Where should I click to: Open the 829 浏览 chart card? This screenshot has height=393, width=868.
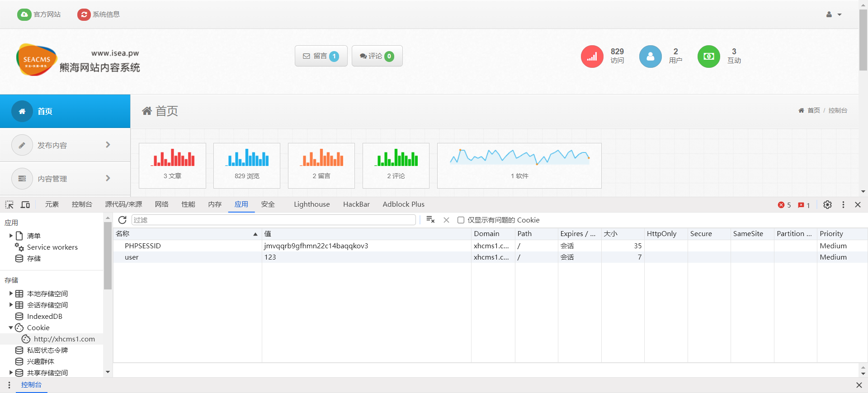tap(247, 166)
